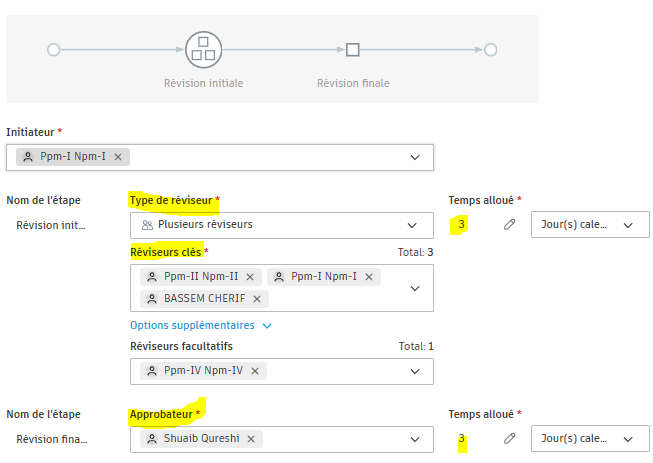Click the Total: 3 key reviewers count
Image resolution: width=653 pixels, height=463 pixels.
coord(415,252)
